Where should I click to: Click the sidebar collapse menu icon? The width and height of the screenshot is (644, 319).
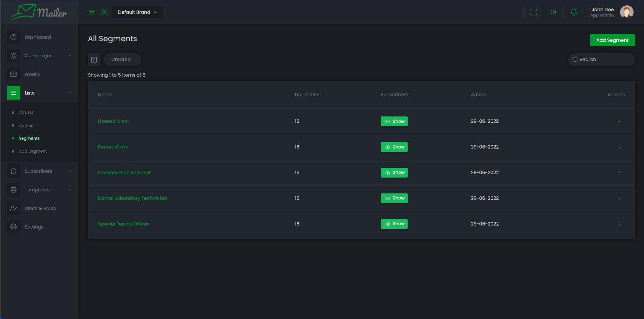92,12
